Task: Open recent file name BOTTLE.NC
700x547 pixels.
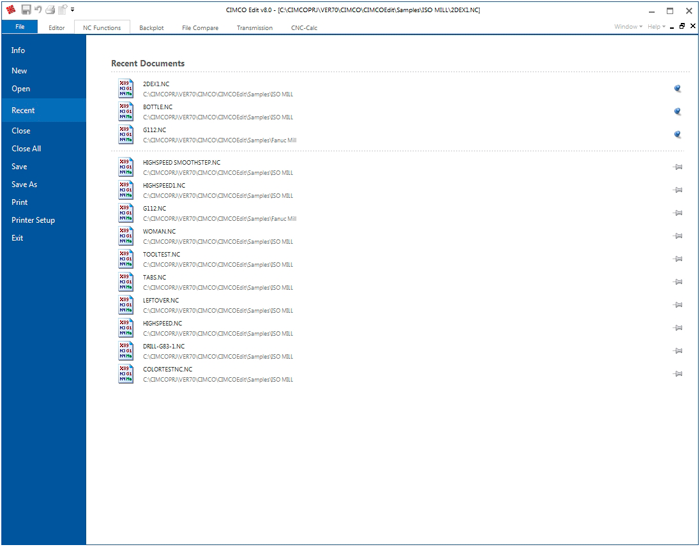Action: coord(158,107)
